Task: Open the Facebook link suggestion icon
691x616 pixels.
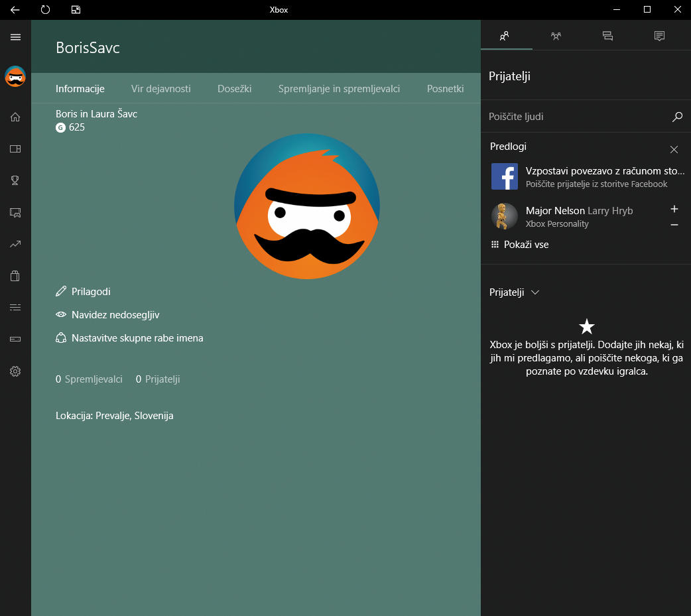Action: [505, 176]
